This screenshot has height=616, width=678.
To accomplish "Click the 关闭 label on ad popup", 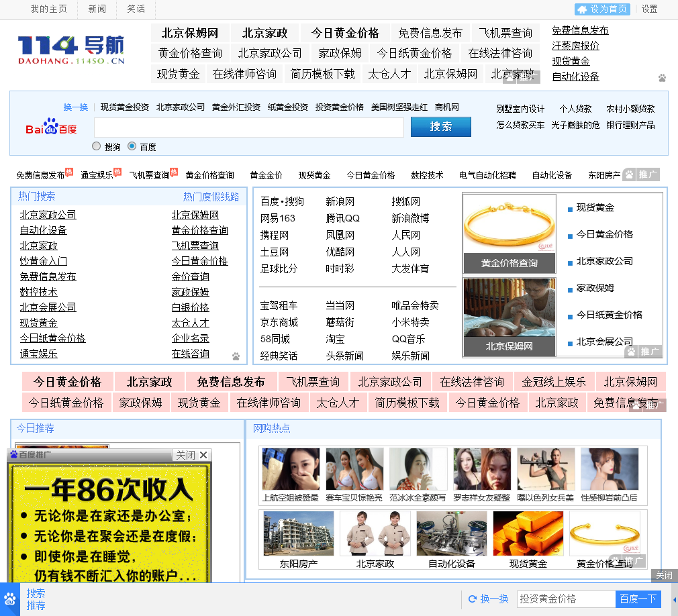I will point(185,455).
